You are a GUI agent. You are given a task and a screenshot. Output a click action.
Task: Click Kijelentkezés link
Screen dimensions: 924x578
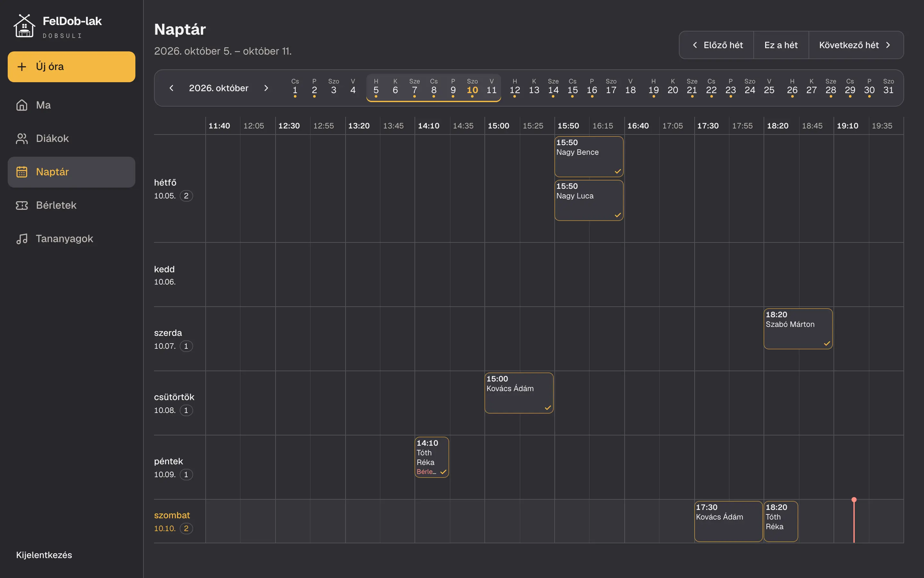point(44,555)
